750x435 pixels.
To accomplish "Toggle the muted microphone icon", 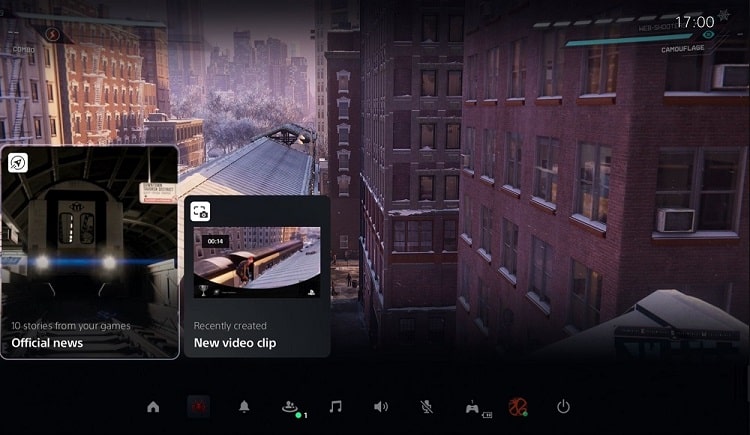I will coord(426,407).
